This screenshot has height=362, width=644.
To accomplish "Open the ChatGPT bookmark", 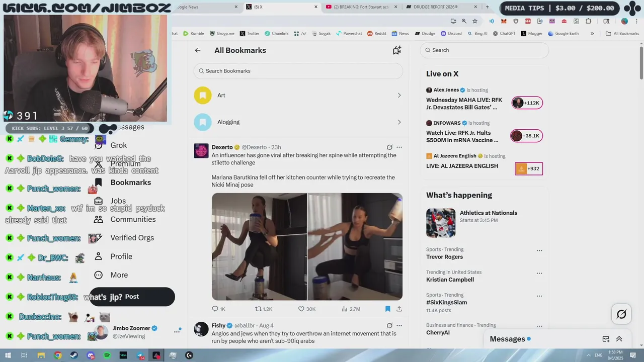I will point(504,34).
